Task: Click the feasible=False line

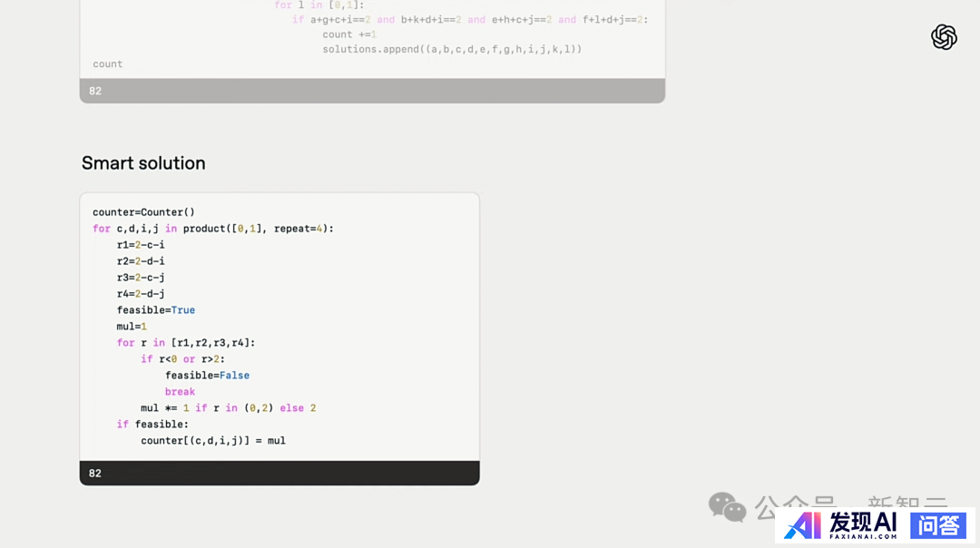Action: pos(207,376)
